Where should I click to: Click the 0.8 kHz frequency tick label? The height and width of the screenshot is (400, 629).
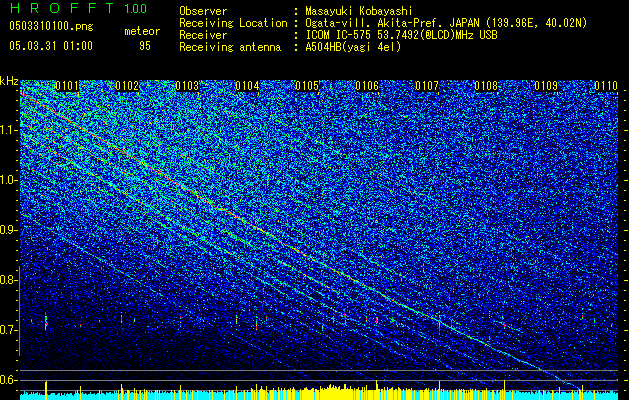point(9,280)
